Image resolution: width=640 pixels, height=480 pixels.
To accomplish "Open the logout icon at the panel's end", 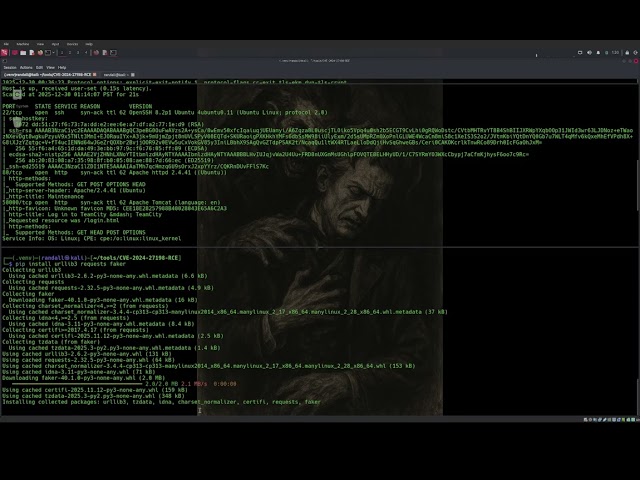I will click(635, 53).
